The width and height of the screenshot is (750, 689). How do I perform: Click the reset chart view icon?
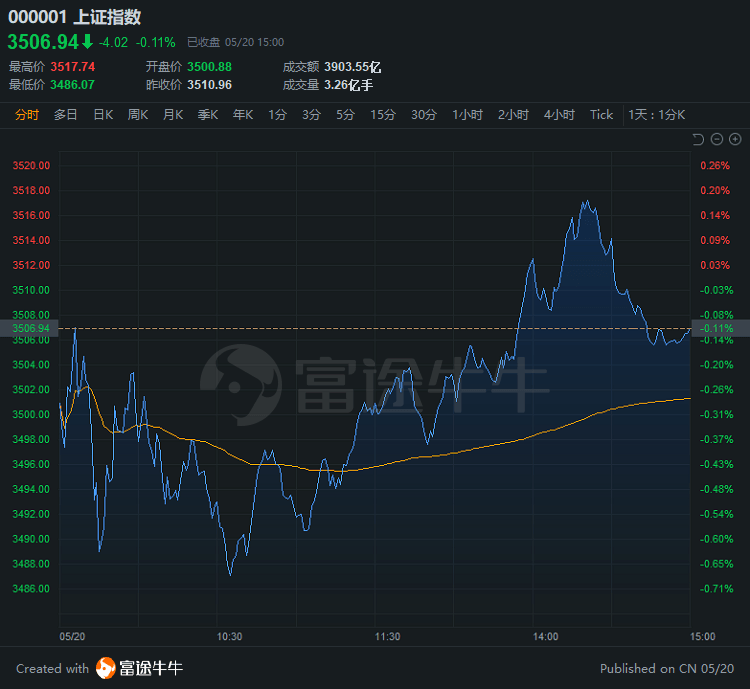699,139
